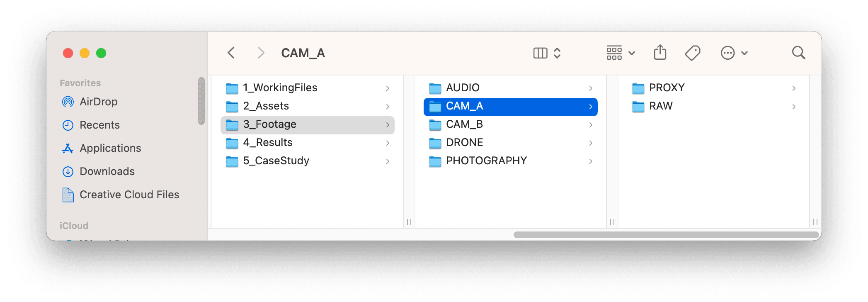Go forward with the right chevron

[261, 53]
